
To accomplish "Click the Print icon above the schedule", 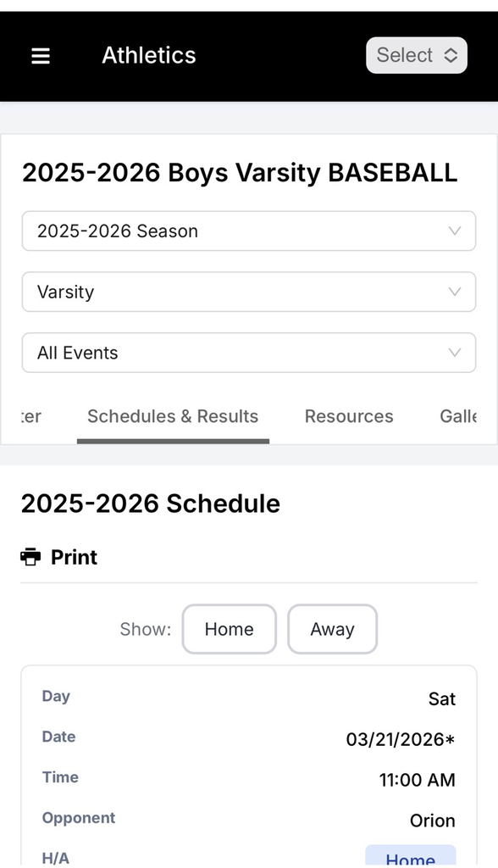I will click(x=30, y=557).
